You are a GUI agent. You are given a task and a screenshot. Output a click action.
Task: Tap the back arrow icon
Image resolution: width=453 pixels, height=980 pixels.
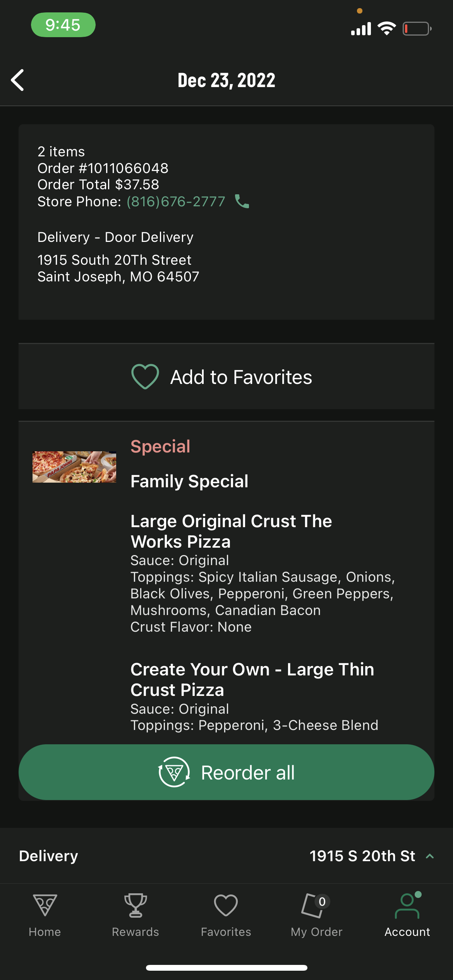[18, 80]
